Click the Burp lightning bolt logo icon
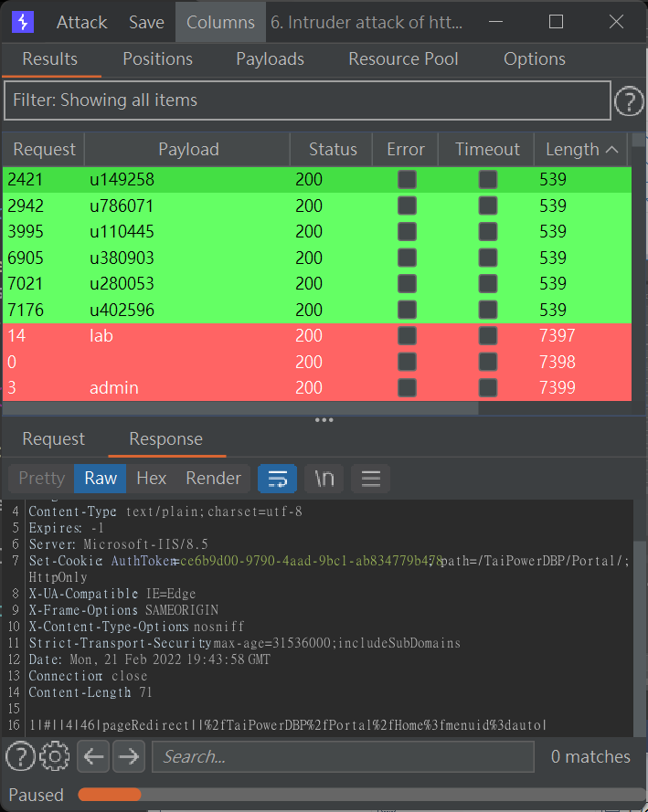 click(x=22, y=22)
